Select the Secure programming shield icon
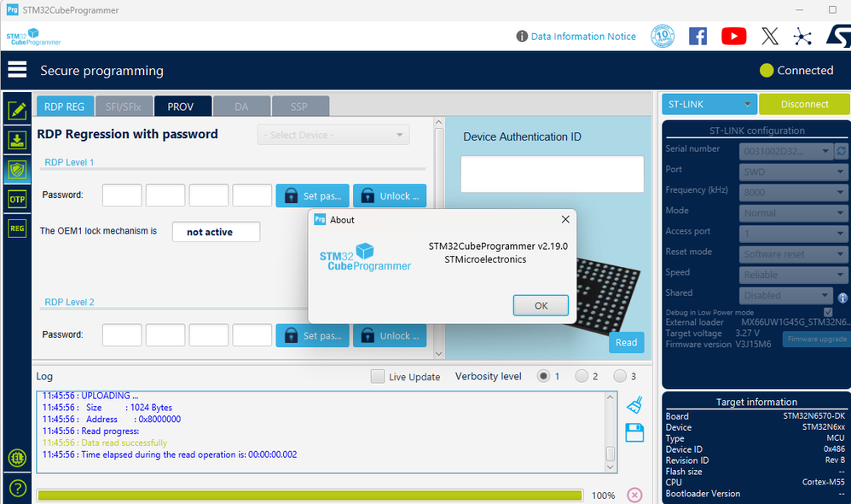The image size is (851, 504). (17, 170)
